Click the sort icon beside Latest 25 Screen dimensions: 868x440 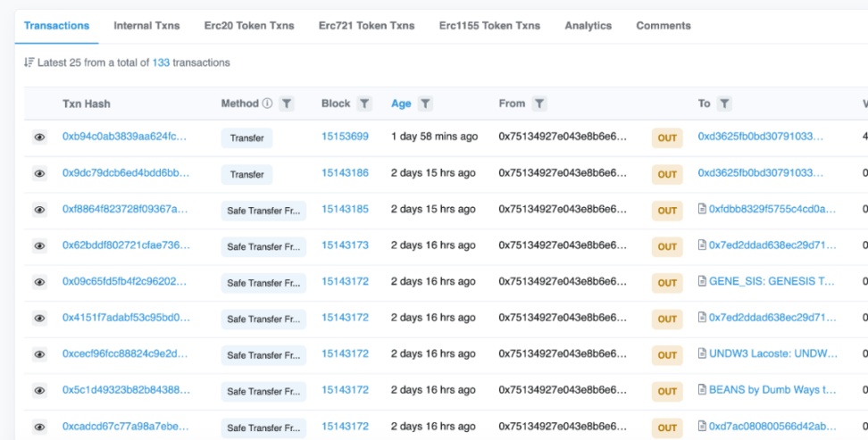tap(29, 62)
